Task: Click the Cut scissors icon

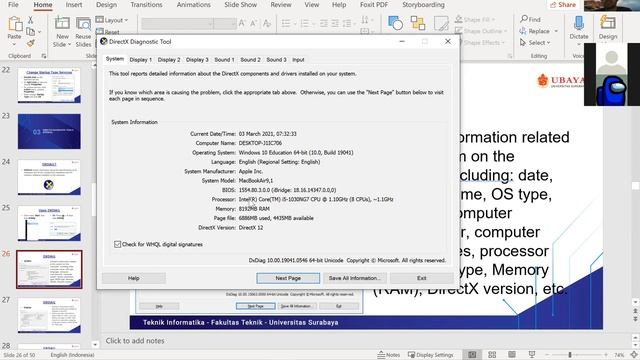Action: coord(30,20)
